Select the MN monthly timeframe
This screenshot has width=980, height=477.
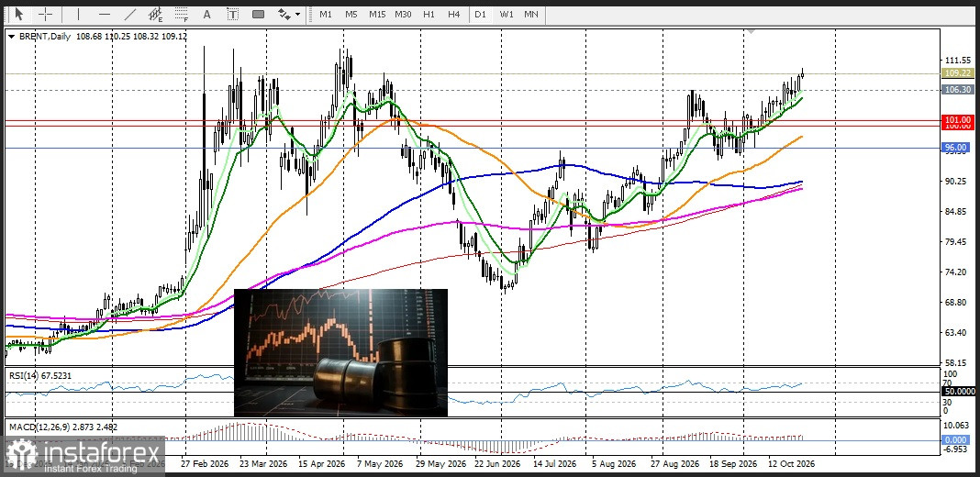point(531,13)
